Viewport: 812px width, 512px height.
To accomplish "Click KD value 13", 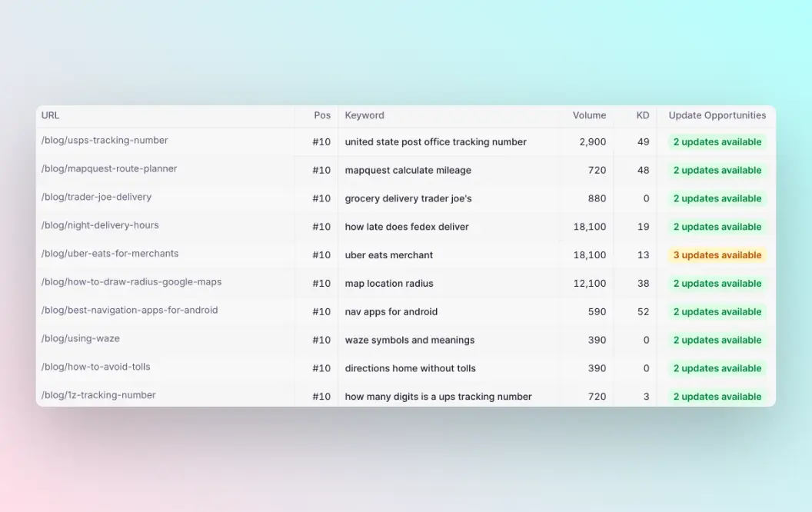I will tap(643, 255).
